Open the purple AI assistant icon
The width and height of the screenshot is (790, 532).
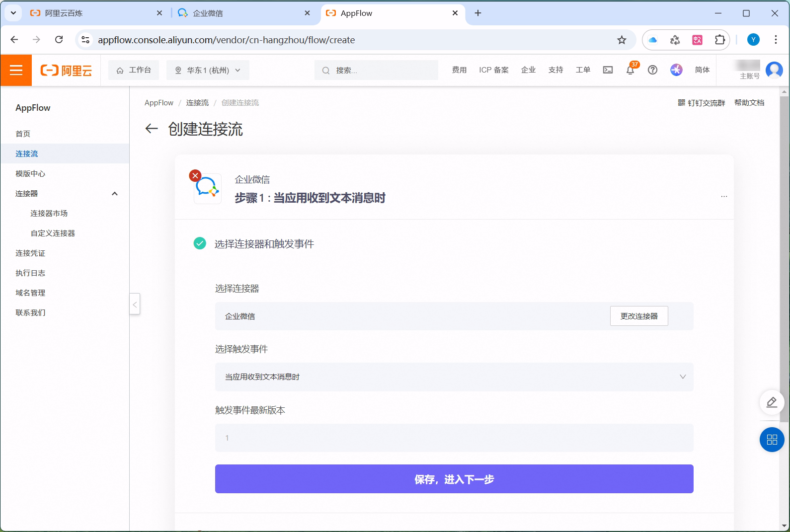point(676,70)
